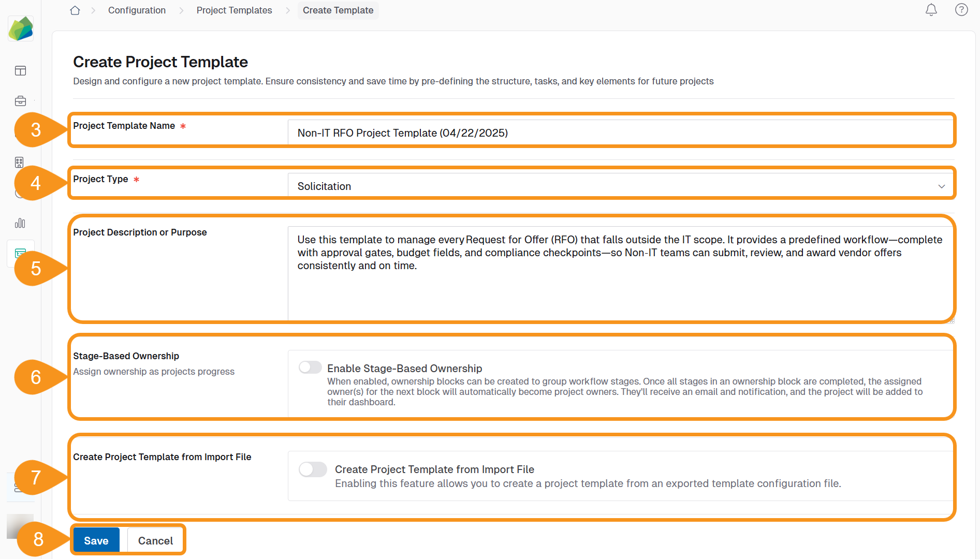Open notifications via the bell icon
980x559 pixels.
tap(931, 10)
